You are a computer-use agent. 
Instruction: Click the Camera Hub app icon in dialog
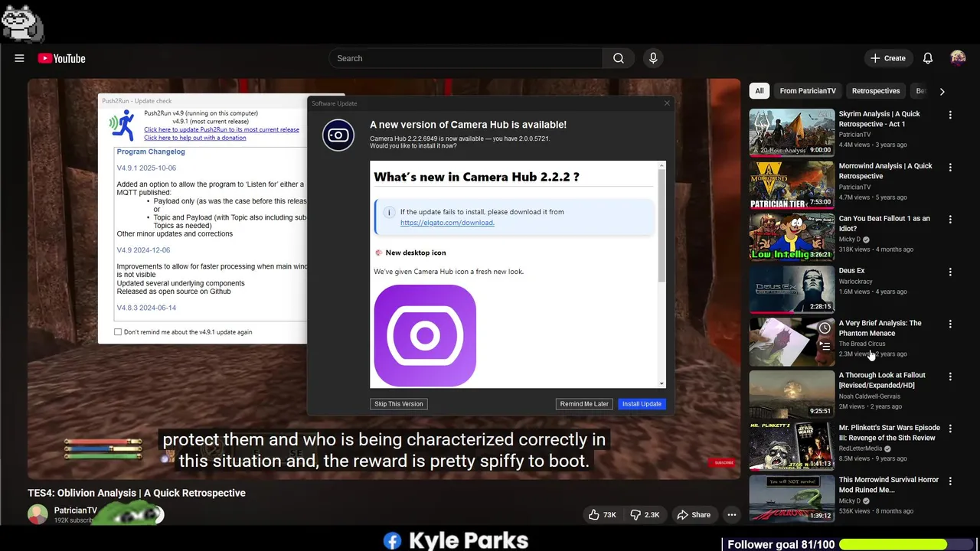click(338, 135)
